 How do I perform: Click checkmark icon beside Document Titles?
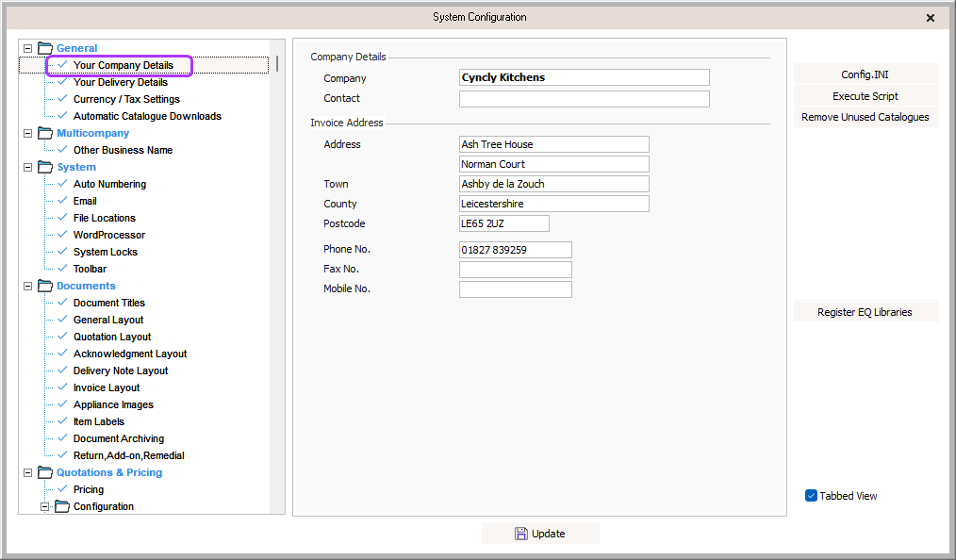click(62, 303)
